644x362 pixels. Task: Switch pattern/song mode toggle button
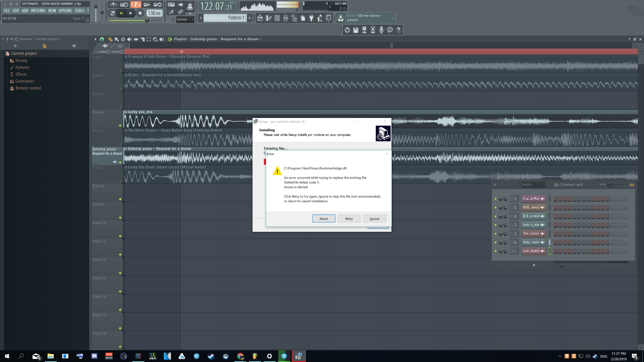click(x=112, y=13)
